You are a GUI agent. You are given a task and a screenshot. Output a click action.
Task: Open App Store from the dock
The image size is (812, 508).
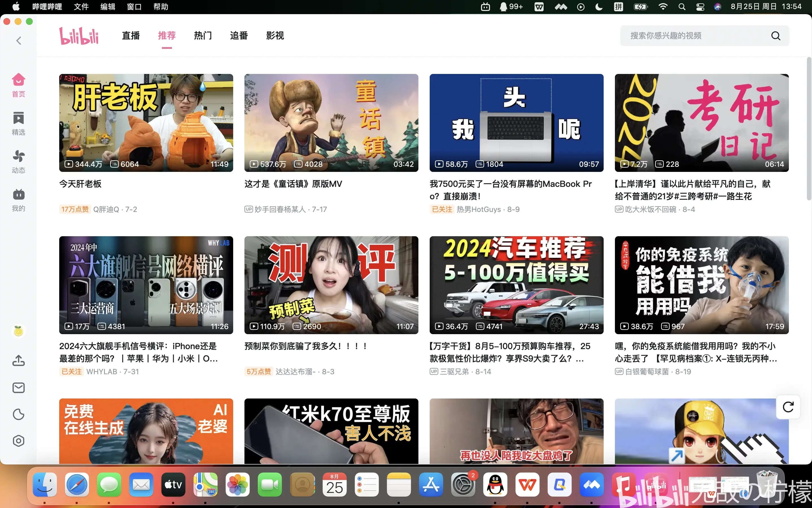tap(431, 485)
